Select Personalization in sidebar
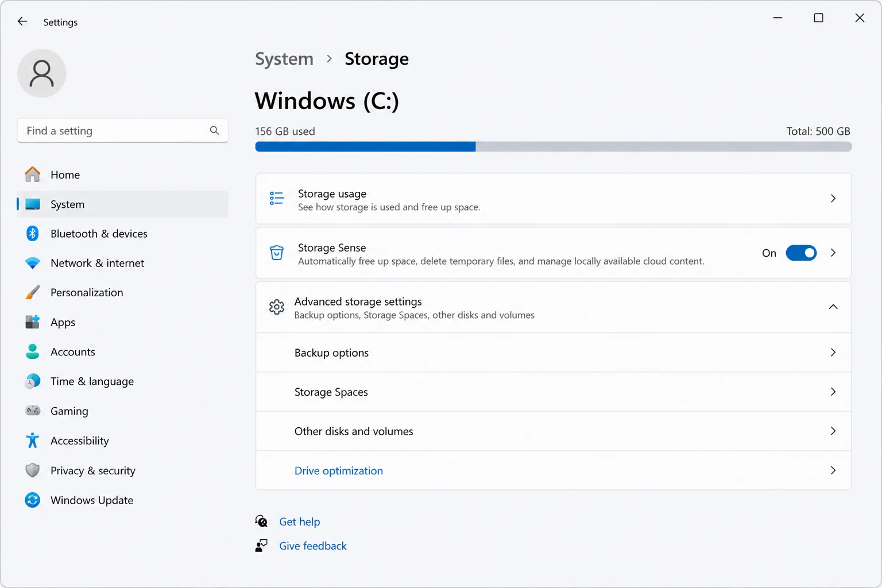882x588 pixels. tap(122, 292)
